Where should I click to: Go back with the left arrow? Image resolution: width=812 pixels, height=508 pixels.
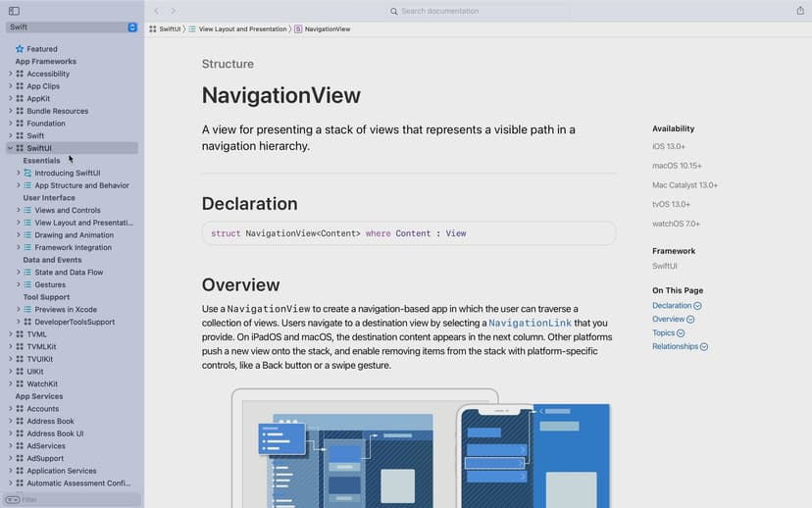(156, 11)
